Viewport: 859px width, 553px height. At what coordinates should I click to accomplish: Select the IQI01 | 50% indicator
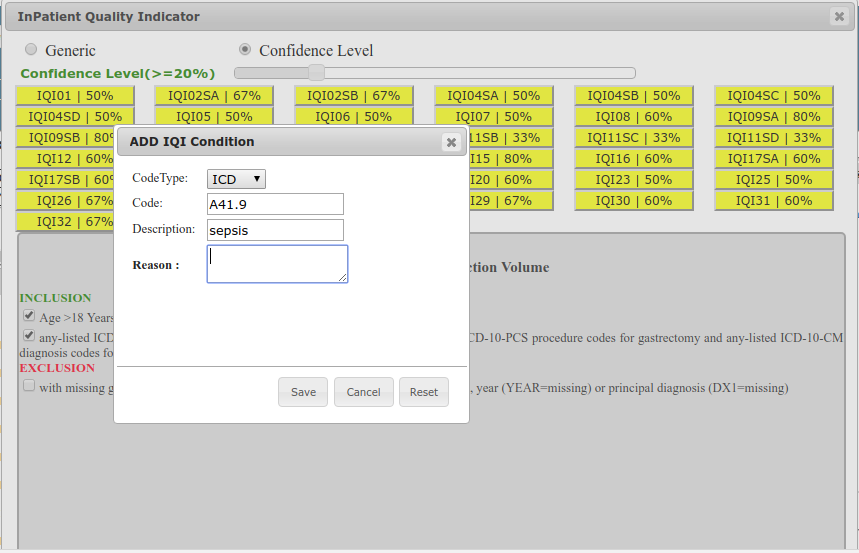point(75,96)
